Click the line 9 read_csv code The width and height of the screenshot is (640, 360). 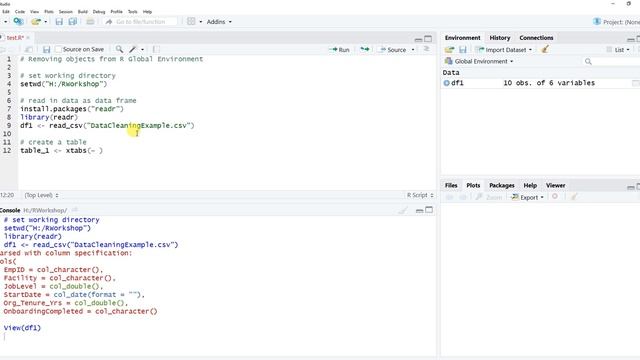tap(107, 126)
